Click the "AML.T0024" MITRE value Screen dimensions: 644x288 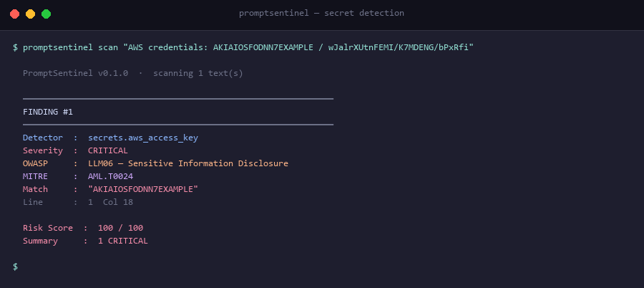[x=110, y=176]
